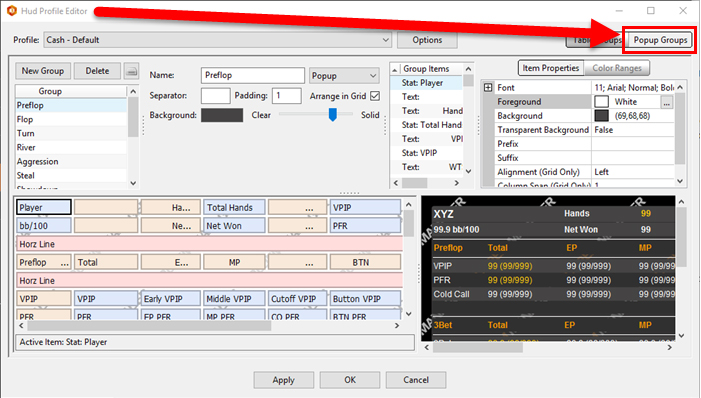The image size is (701, 398).
Task: Click Alignment (Grid Only) Left value
Action: tap(633, 172)
